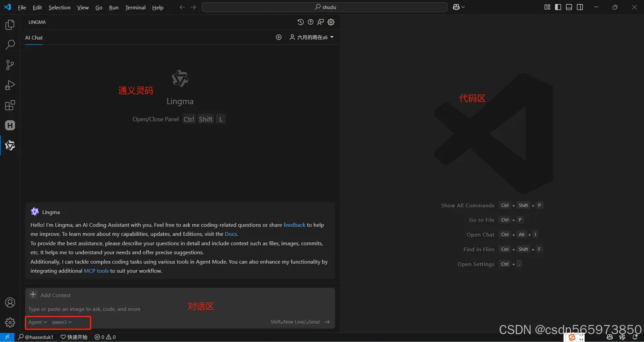
Task: Show Lingma chat history
Action: coord(300,22)
